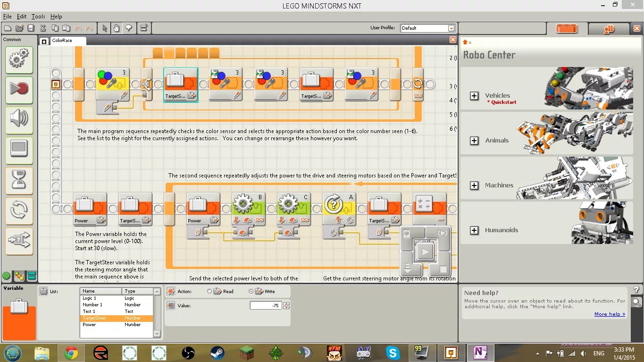Switch to the Custom palette tab
Image resolution: width=644 pixels, height=362 pixels.
(x=32, y=276)
